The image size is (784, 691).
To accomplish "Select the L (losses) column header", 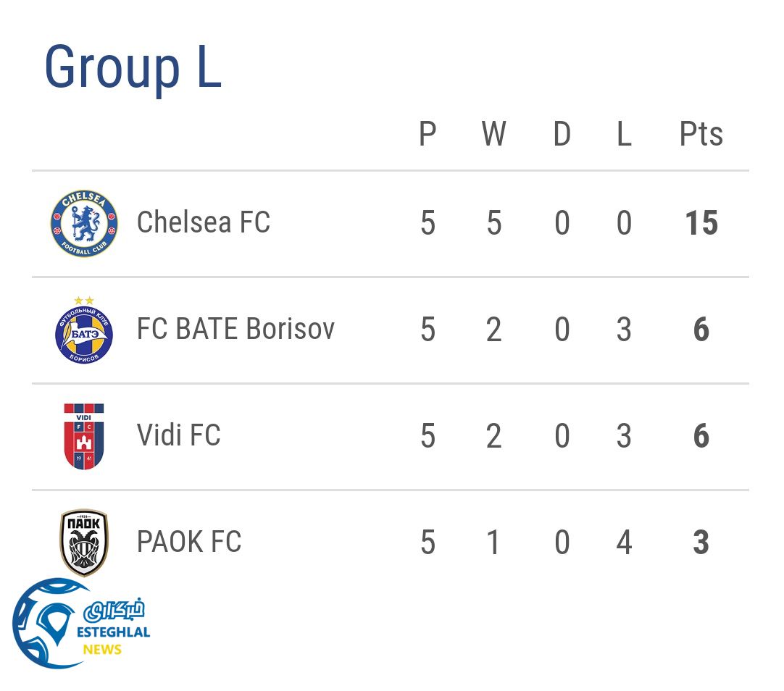I will (x=624, y=135).
